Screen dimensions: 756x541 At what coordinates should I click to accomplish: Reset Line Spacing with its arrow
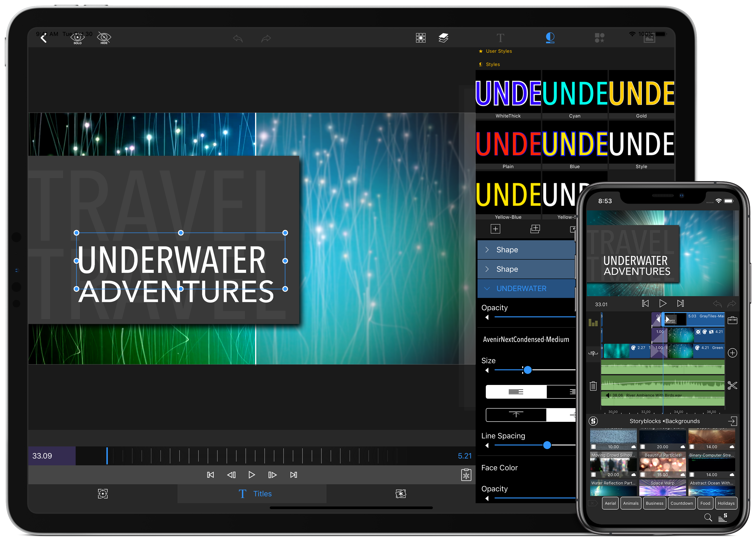pos(487,445)
